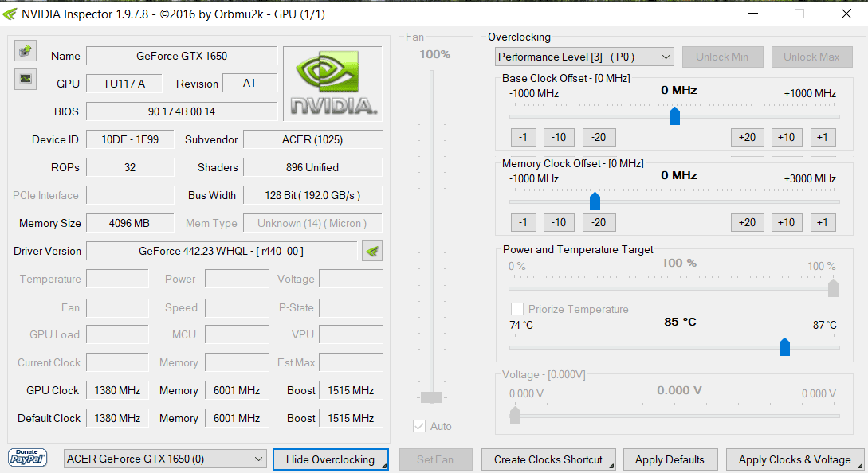Click the temperature target slider thumb at 85 °C
Image resolution: width=868 pixels, height=473 pixels.
pyautogui.click(x=784, y=346)
